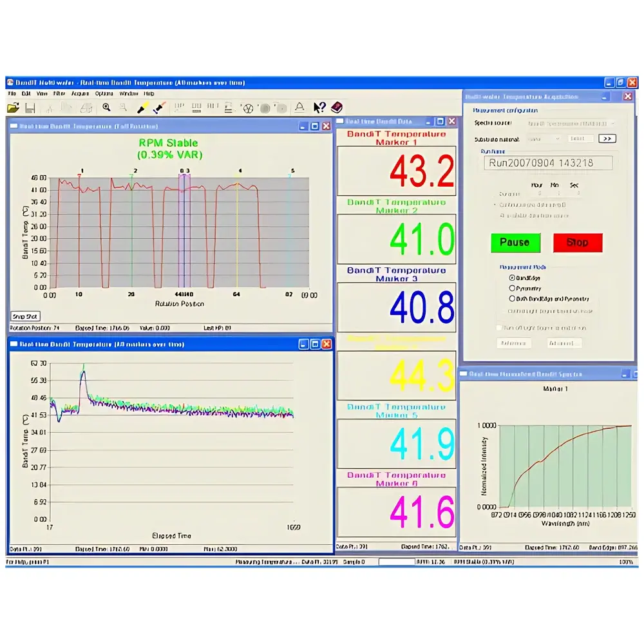Click the grayed-out copy pages icon
This screenshot has width=644, height=644.
click(66, 108)
